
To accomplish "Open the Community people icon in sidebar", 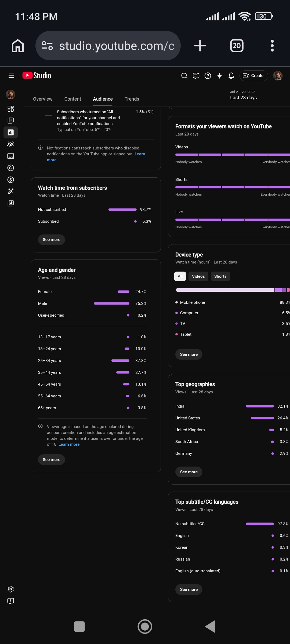I will pos(11,144).
